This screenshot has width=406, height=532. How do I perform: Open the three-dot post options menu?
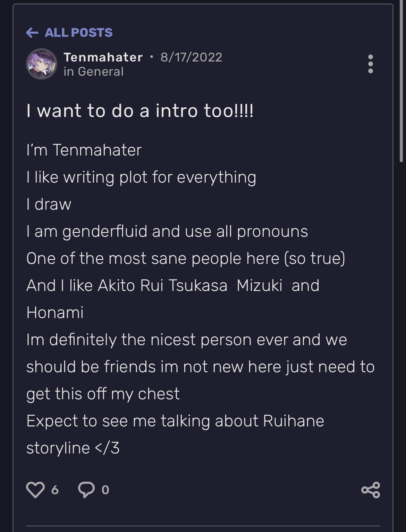(x=370, y=64)
